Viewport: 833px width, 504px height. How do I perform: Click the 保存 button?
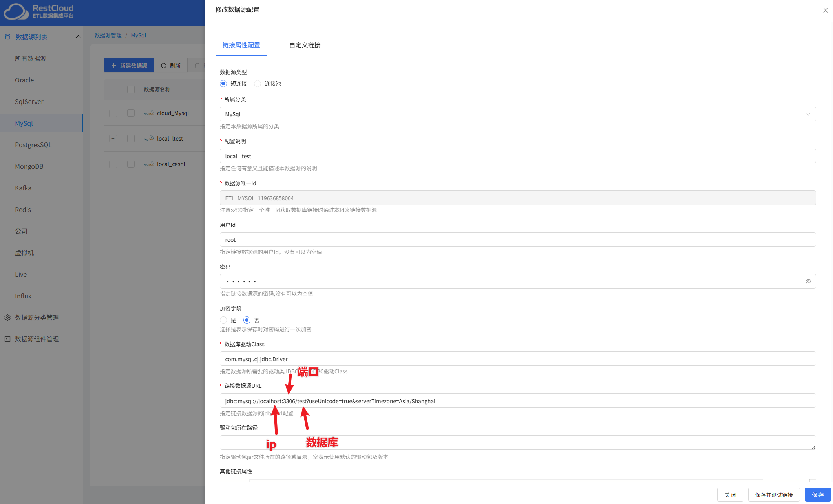coord(818,495)
